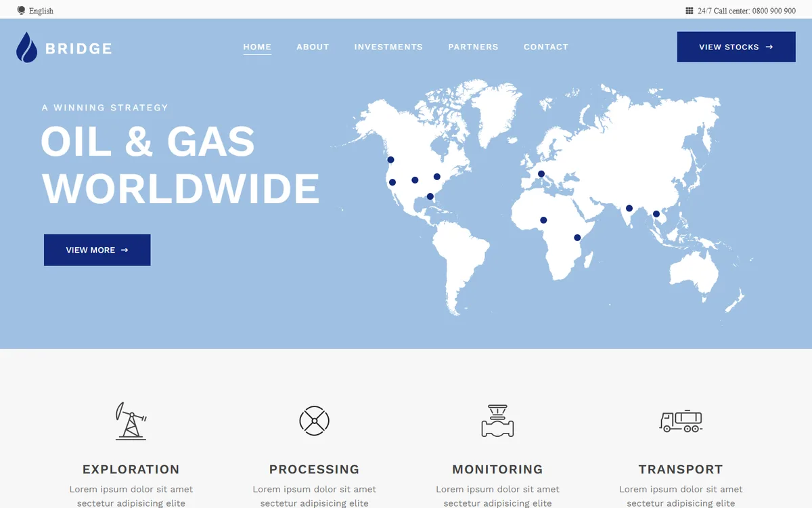The width and height of the screenshot is (812, 508).
Task: Click the 'OIL & GAS WORLDWIDE' headline
Action: 180,165
